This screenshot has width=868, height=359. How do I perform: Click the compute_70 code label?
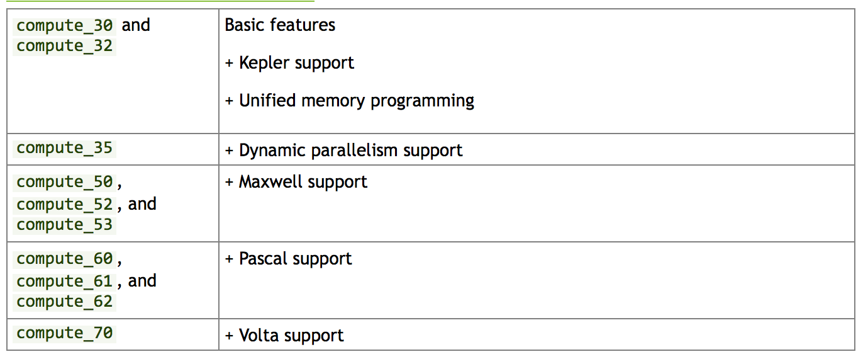point(65,333)
